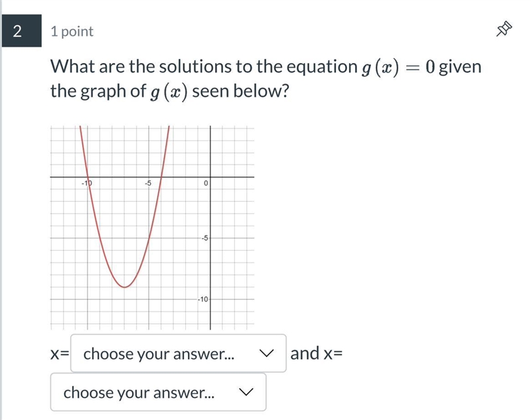This screenshot has width=531, height=420.
Task: Click the 0 origin label on the graph
Action: (206, 183)
